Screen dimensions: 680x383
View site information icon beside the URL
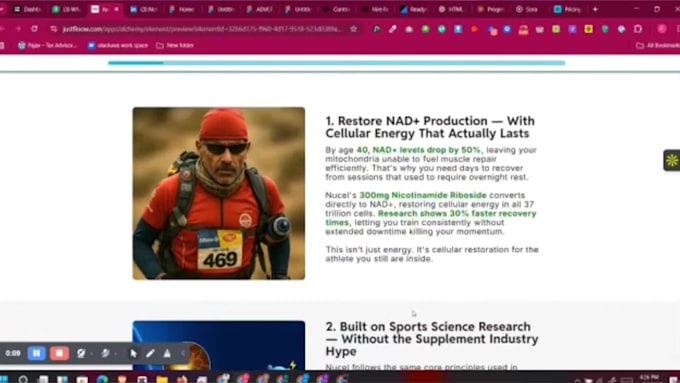click(53, 29)
